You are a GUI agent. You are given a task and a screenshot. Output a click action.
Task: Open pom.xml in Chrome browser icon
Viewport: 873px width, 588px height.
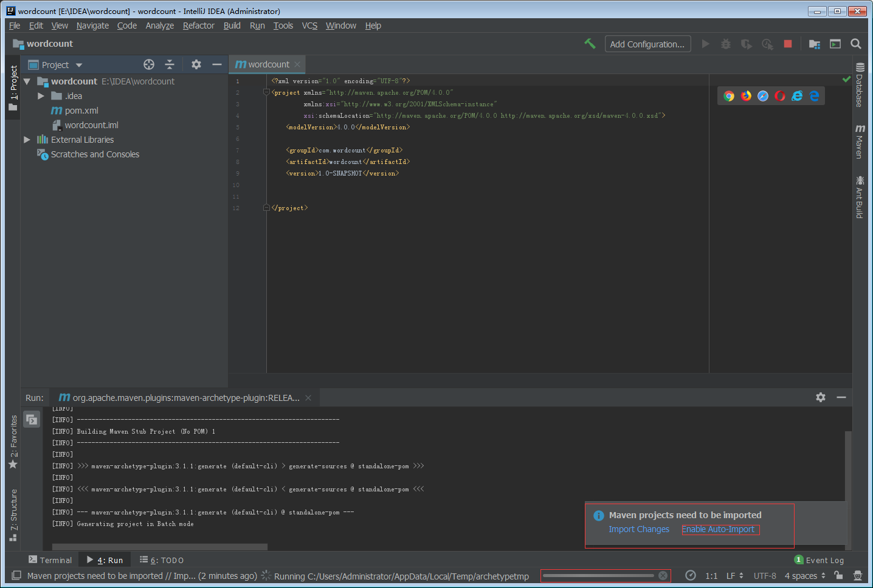pos(729,96)
